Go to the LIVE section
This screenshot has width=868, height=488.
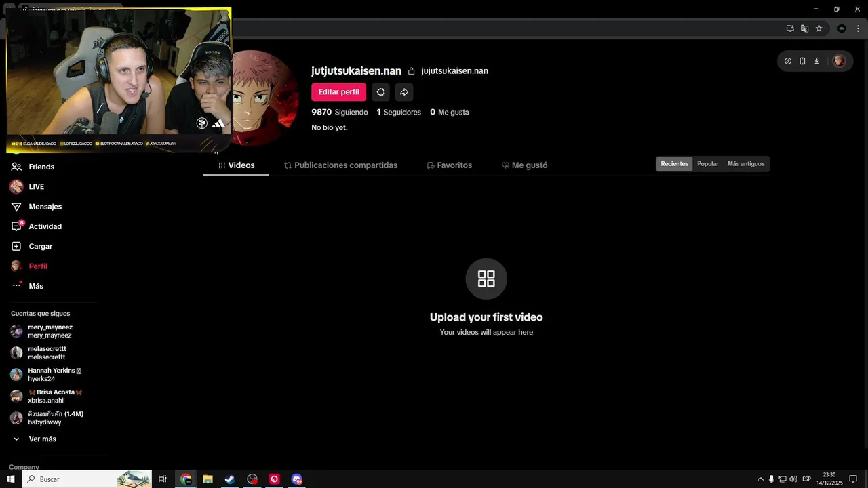click(27, 186)
